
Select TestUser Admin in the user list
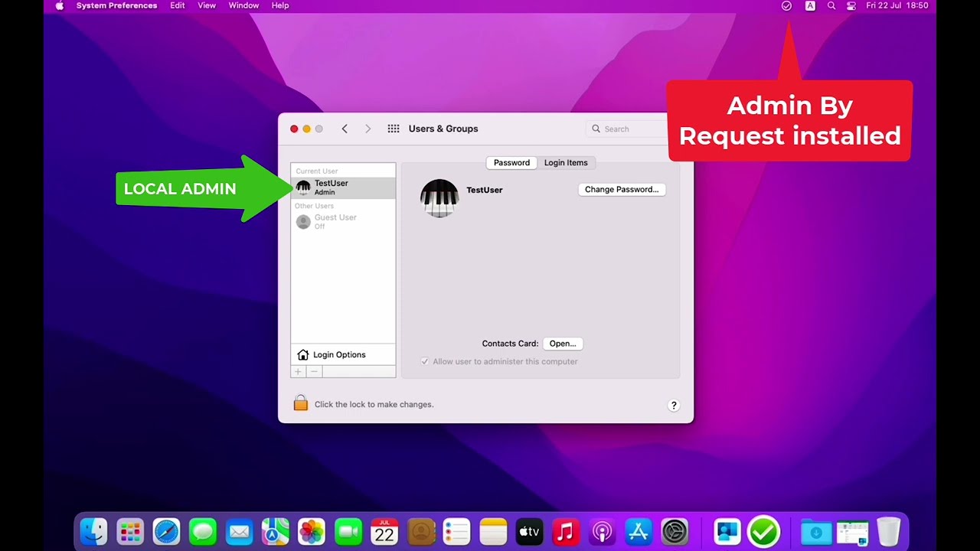point(343,187)
